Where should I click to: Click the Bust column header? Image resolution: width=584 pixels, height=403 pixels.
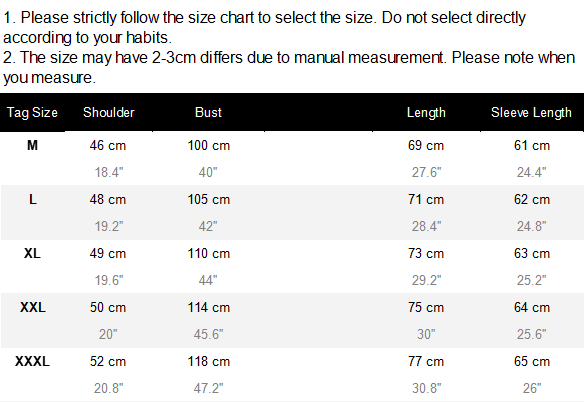tap(208, 112)
